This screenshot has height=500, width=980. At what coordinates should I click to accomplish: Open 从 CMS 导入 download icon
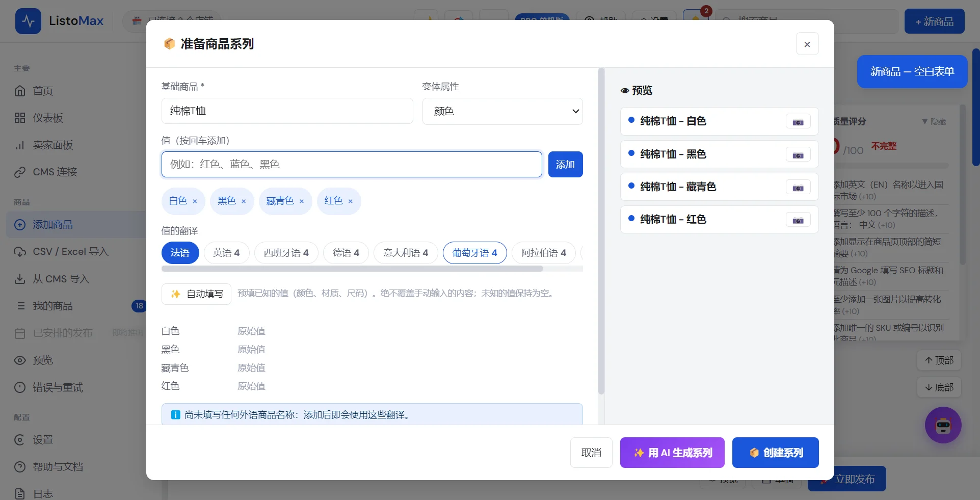click(20, 279)
